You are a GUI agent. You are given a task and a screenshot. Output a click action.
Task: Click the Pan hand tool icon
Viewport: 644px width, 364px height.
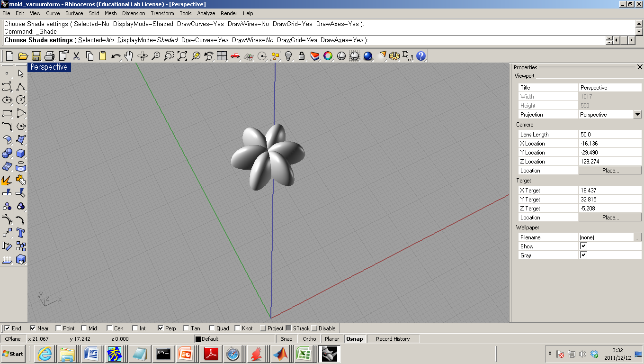(x=129, y=56)
